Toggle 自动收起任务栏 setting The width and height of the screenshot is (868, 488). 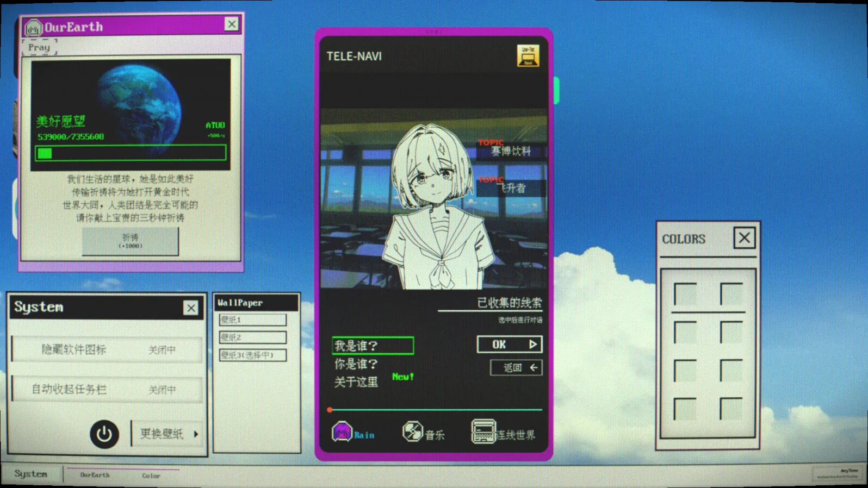[107, 389]
